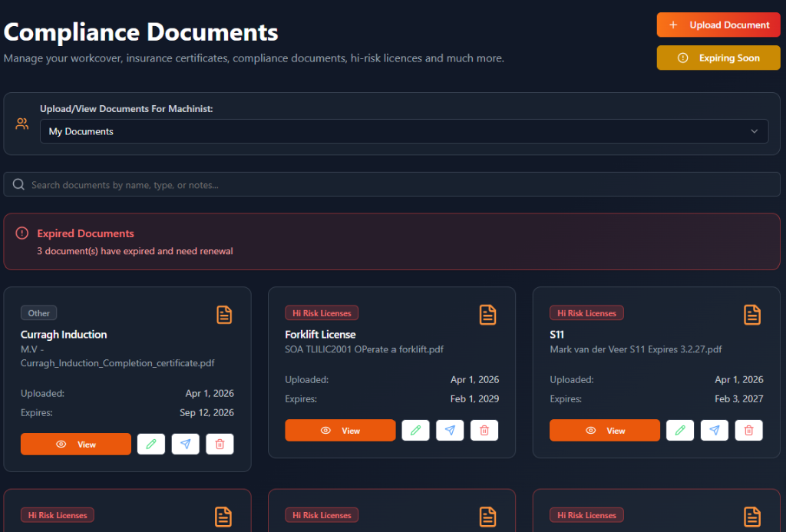Click Mark van der Veer S11 filename
The height and width of the screenshot is (532, 786).
point(636,349)
